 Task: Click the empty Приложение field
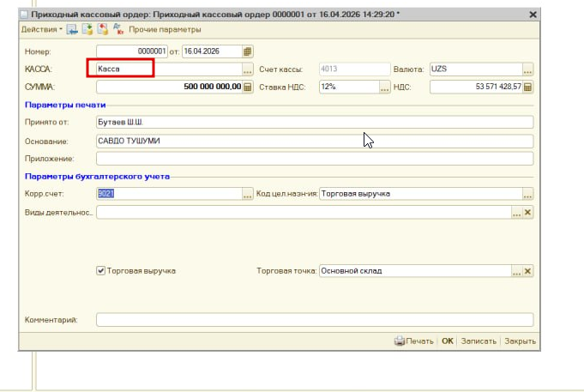pos(315,159)
